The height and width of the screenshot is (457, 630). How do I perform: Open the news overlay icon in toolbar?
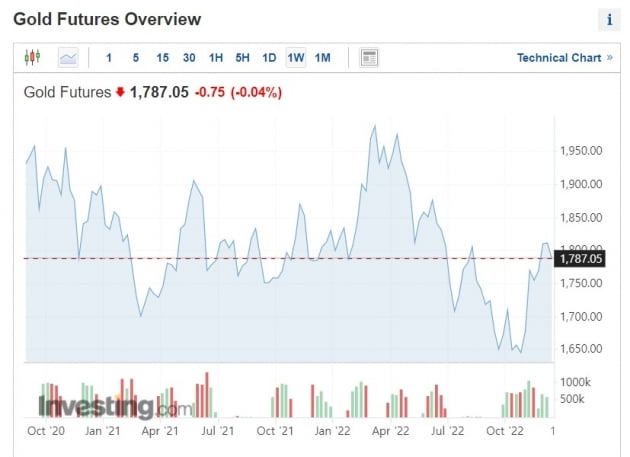(369, 58)
